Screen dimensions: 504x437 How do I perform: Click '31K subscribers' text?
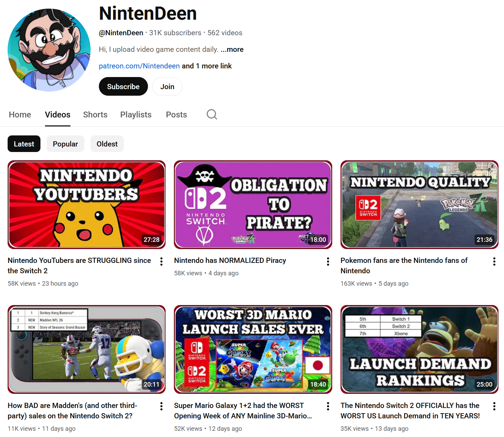click(x=175, y=33)
